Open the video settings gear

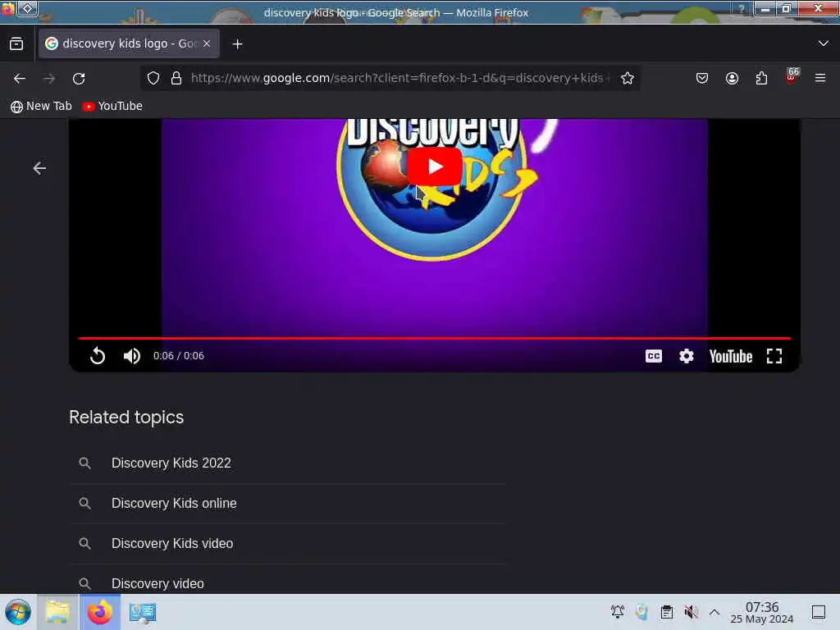(x=687, y=356)
